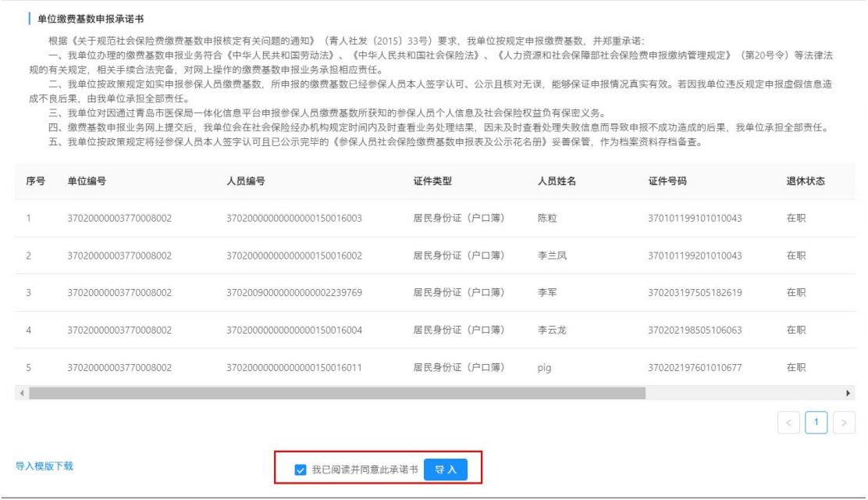This screenshot has height=500, width=868.
Task: Click the 证件类型 column header
Action: coord(432,181)
